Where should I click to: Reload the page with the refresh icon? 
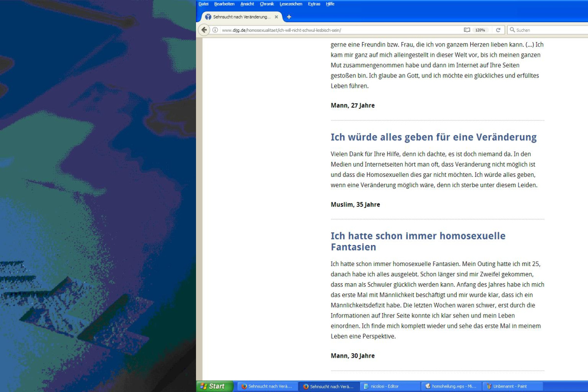(498, 30)
